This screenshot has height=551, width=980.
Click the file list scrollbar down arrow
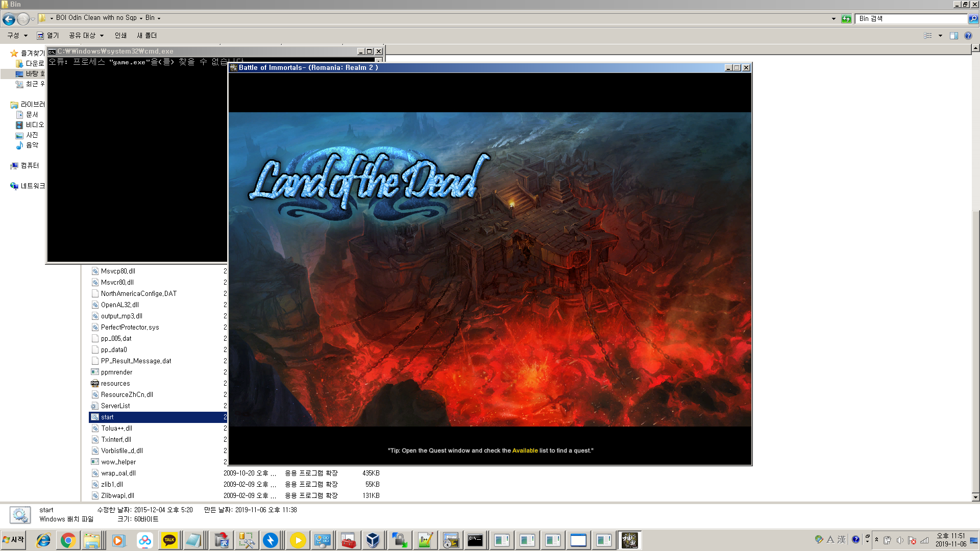coord(975,497)
